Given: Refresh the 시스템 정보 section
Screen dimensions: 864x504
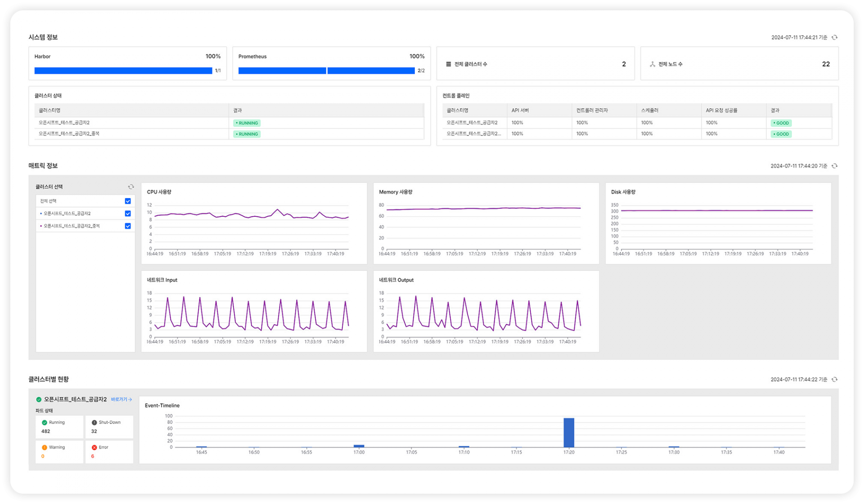Looking at the screenshot, I should tap(835, 37).
